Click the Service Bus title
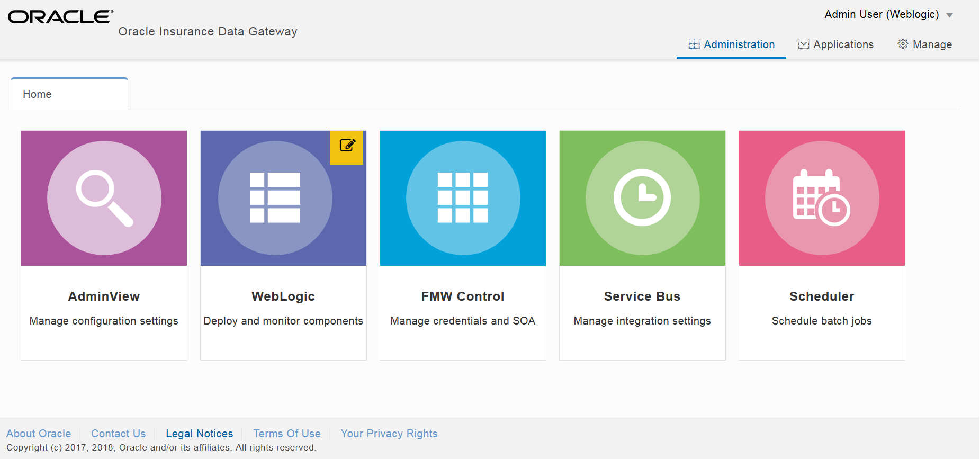The height and width of the screenshot is (459, 980). (x=642, y=296)
